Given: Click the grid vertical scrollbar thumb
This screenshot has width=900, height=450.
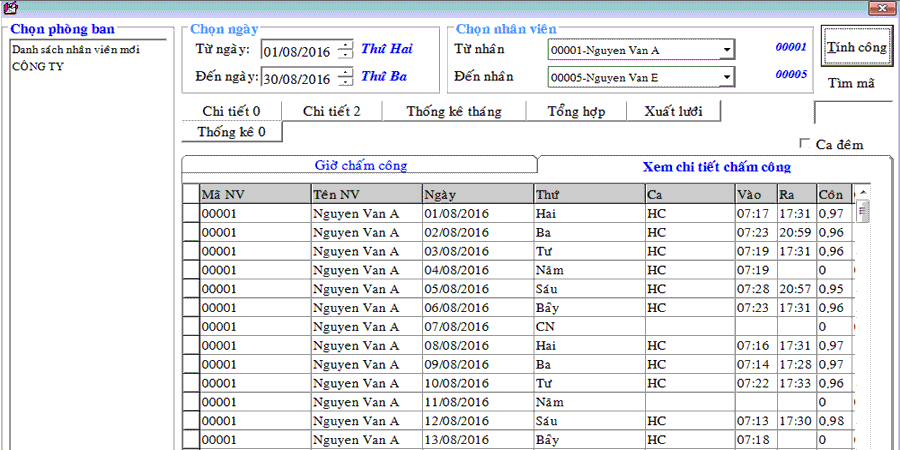Looking at the screenshot, I should 862,210.
